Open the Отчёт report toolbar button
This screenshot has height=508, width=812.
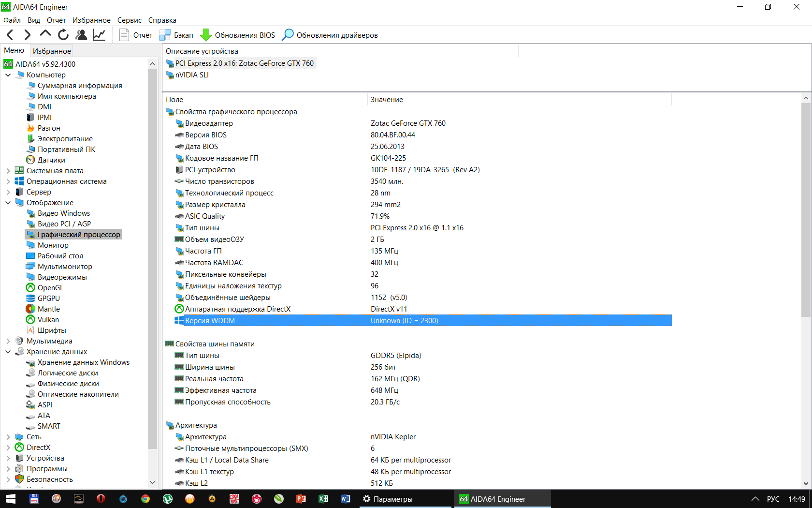pyautogui.click(x=136, y=35)
